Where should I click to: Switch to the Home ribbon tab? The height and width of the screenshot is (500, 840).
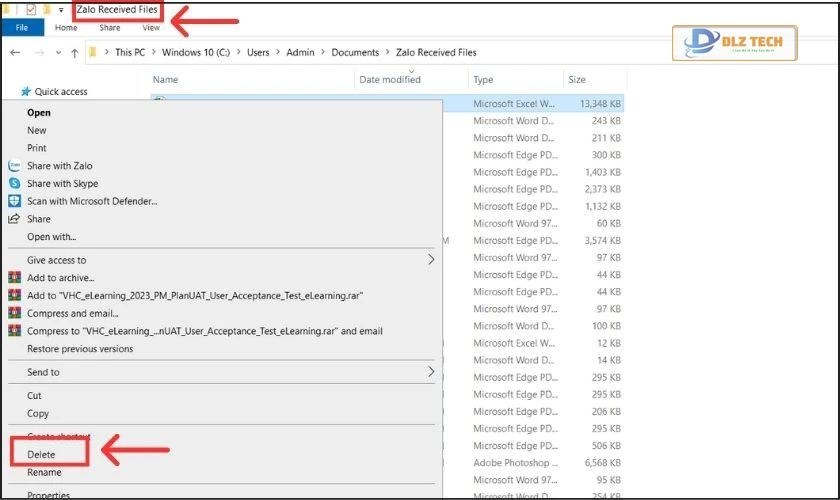(x=66, y=27)
